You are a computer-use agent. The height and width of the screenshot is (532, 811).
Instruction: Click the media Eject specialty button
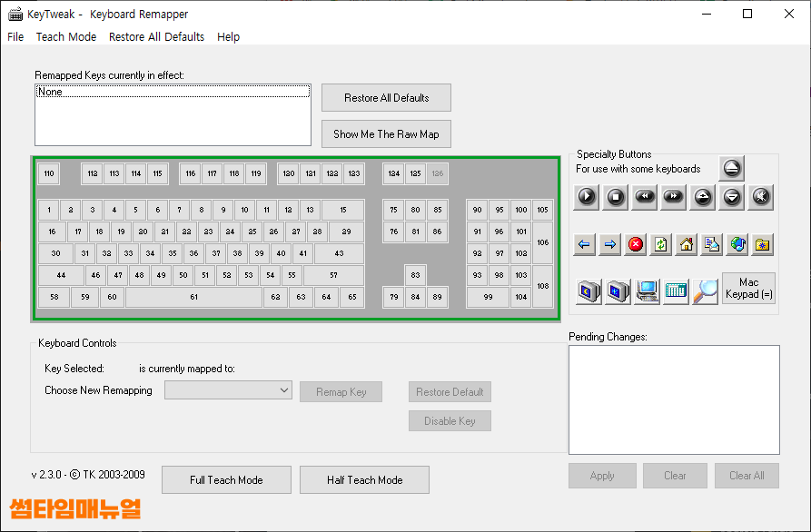click(x=731, y=168)
